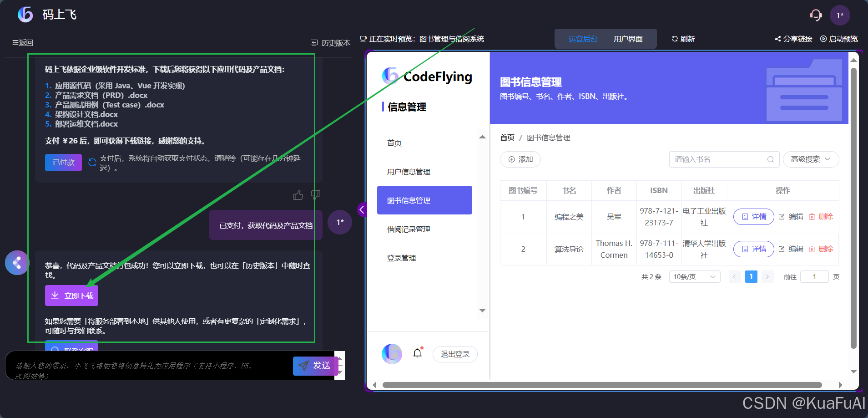
Task: Click ISBN column header
Action: click(x=659, y=190)
